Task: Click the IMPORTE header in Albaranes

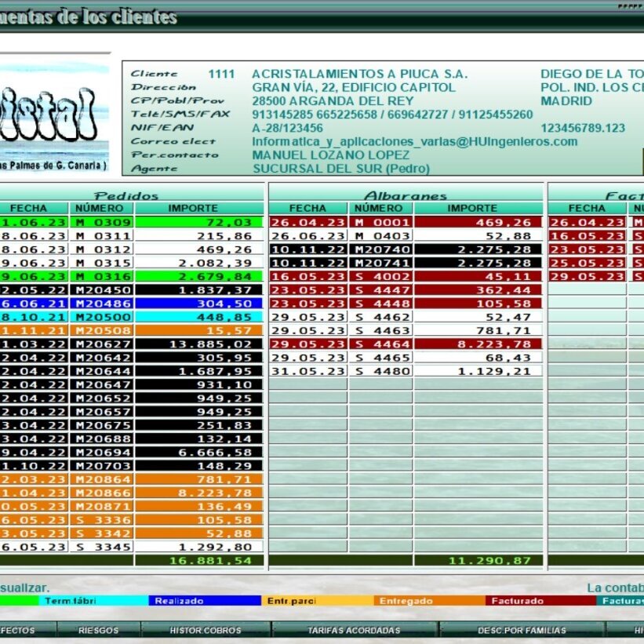Action: (478, 209)
